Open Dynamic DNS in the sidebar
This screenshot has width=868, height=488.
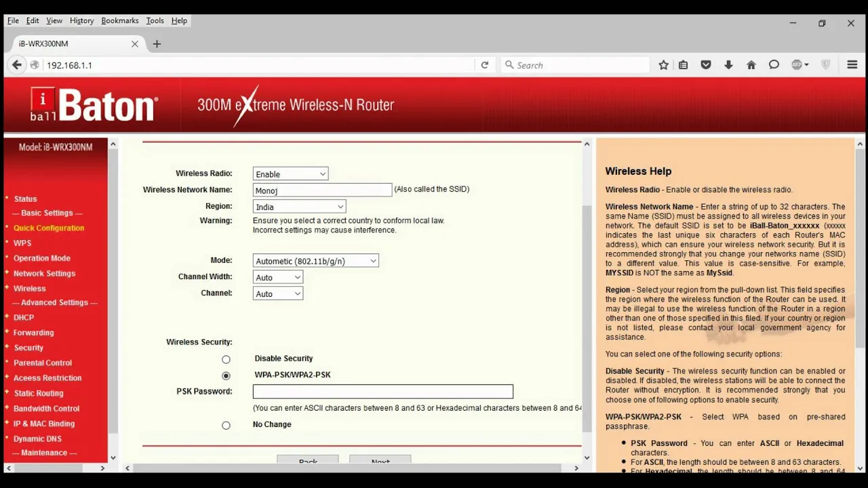click(x=37, y=439)
